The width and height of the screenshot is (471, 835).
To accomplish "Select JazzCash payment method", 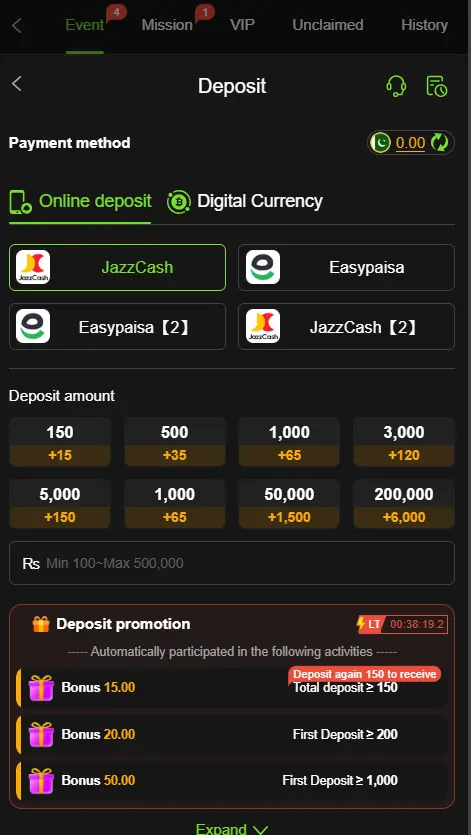I will coord(117,267).
